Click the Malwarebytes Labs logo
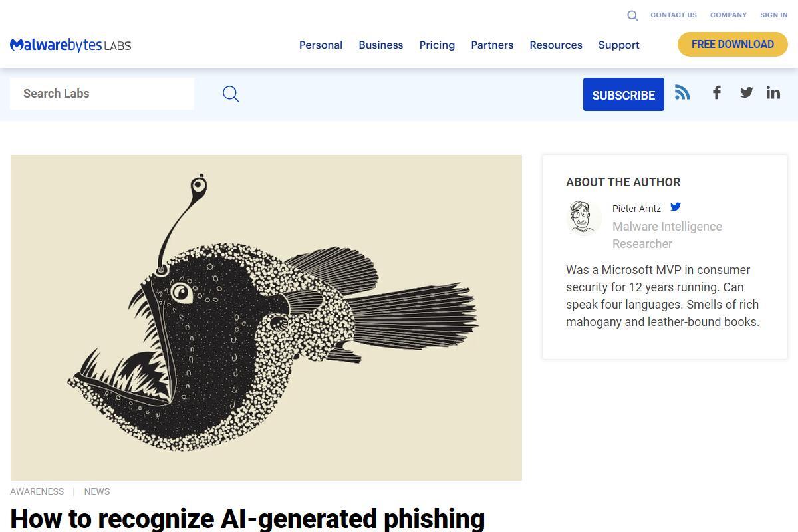Screen dimensions: 798x532 pyautogui.click(x=70, y=45)
